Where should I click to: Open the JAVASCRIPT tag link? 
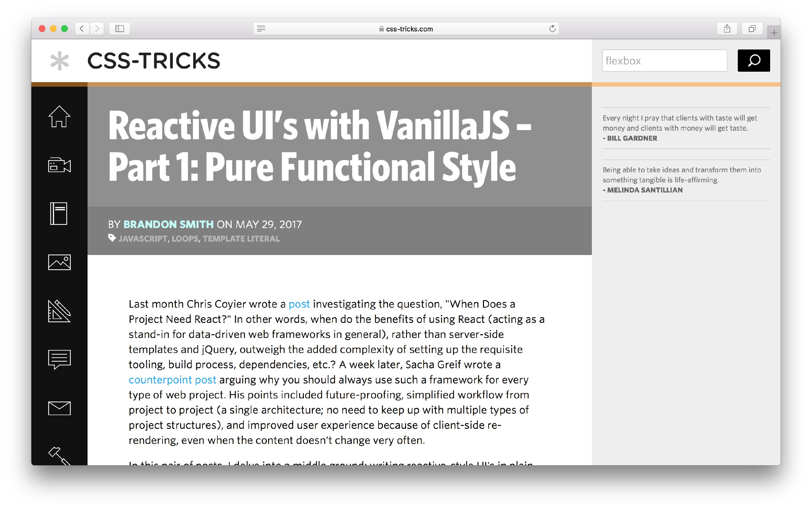143,239
